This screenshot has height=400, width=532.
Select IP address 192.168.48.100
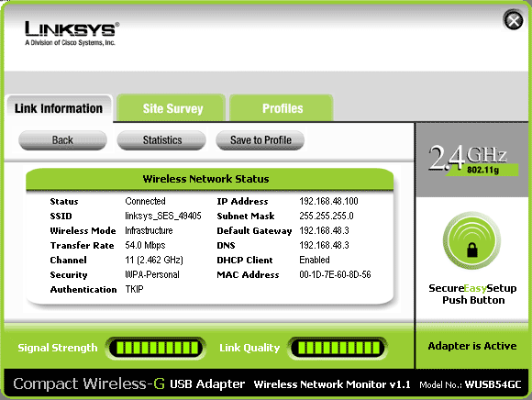tap(328, 201)
